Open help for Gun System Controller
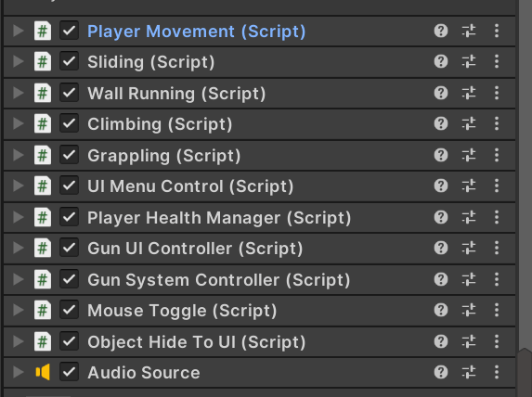Screen dimensions: 532x397 coord(441,279)
